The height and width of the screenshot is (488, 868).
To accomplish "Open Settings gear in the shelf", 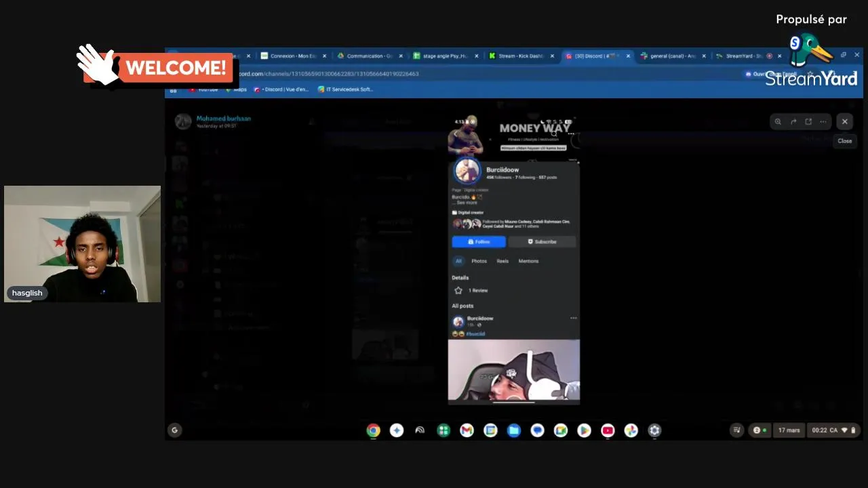I will pos(654,430).
